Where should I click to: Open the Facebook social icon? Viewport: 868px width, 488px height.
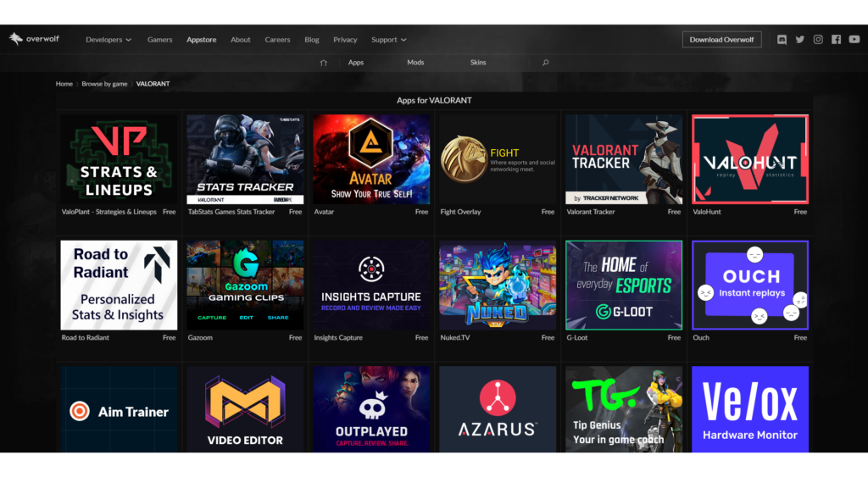click(837, 39)
